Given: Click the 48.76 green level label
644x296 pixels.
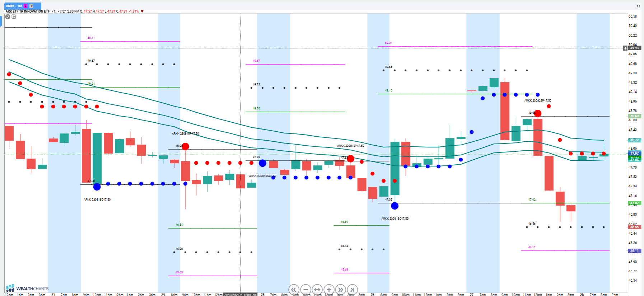Looking at the screenshot, I should point(256,108).
